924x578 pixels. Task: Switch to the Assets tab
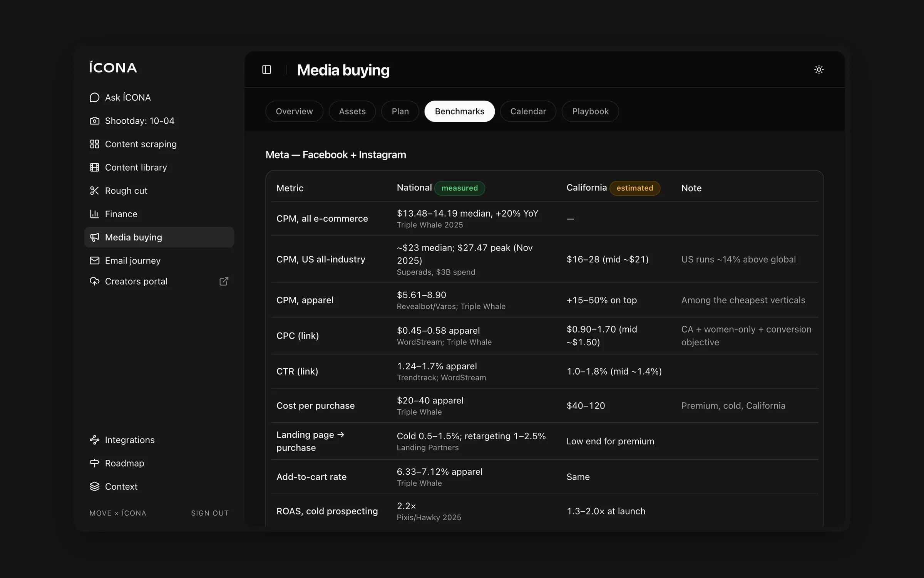352,111
